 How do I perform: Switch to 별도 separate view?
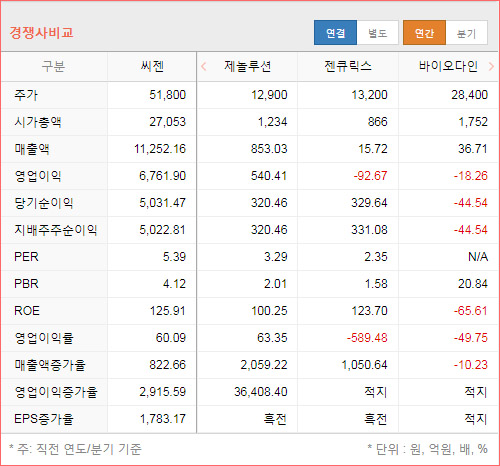click(378, 33)
